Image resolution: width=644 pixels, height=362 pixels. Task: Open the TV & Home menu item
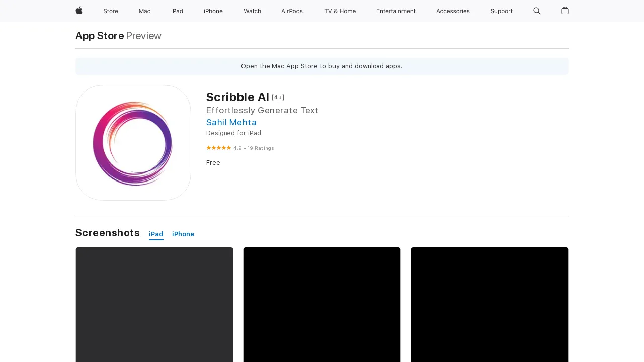click(340, 11)
